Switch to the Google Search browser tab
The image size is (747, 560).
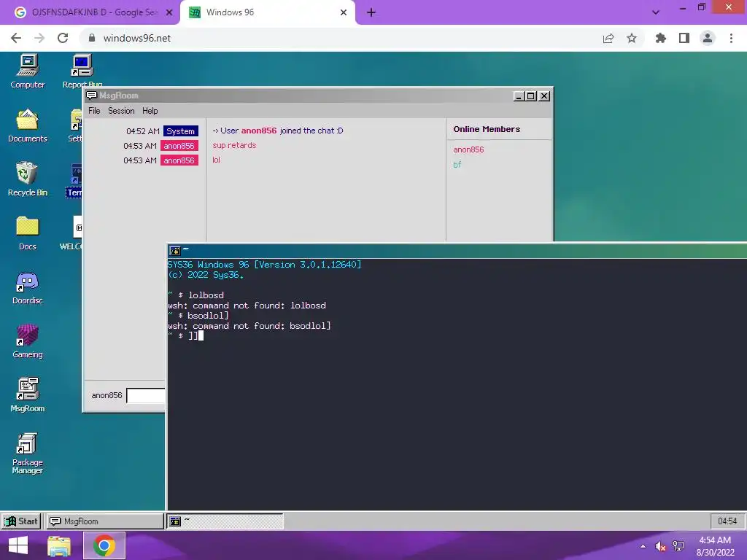[90, 12]
